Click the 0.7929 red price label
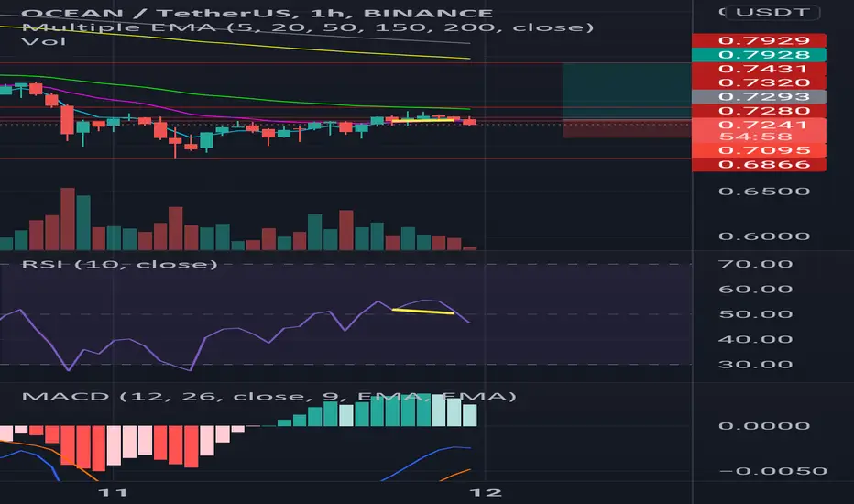Screen dimensions: 854x504 tap(759, 40)
